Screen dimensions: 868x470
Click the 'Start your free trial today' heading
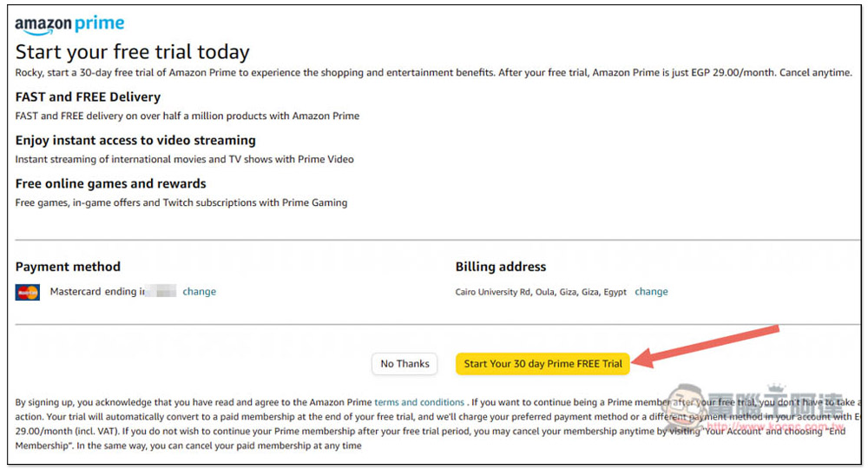132,52
